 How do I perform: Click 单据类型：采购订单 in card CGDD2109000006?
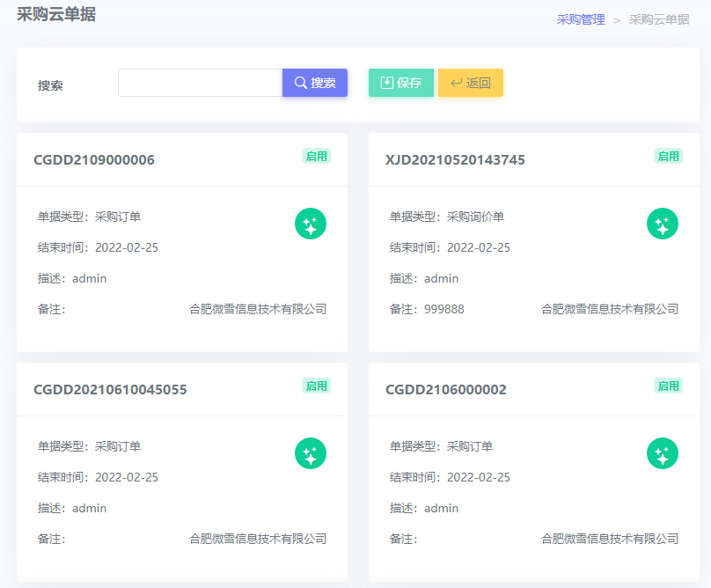tap(89, 217)
